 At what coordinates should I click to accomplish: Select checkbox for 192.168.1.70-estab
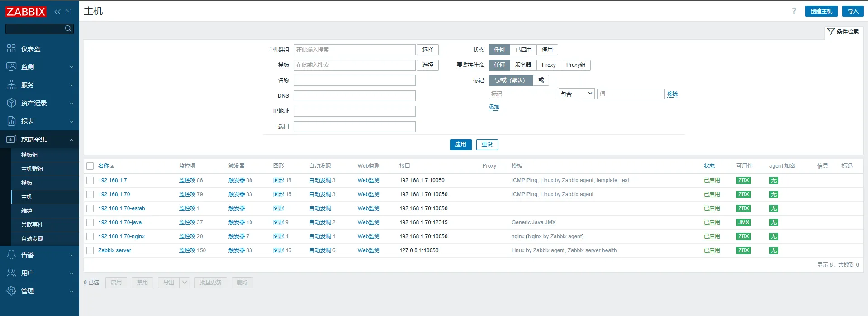click(90, 208)
